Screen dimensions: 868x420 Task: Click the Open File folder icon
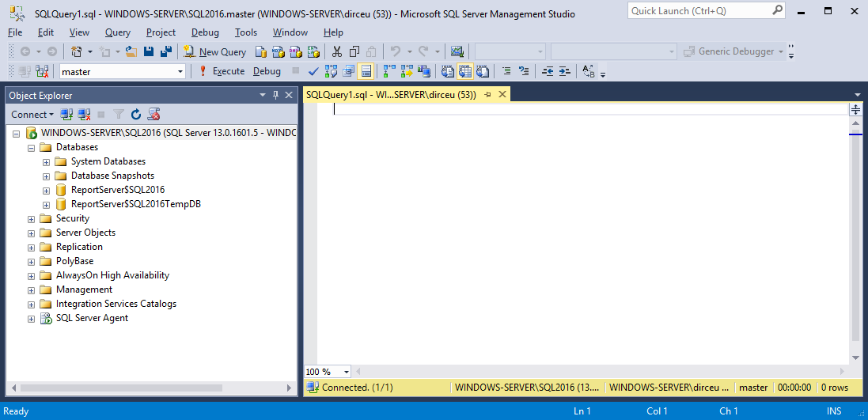[x=131, y=51]
